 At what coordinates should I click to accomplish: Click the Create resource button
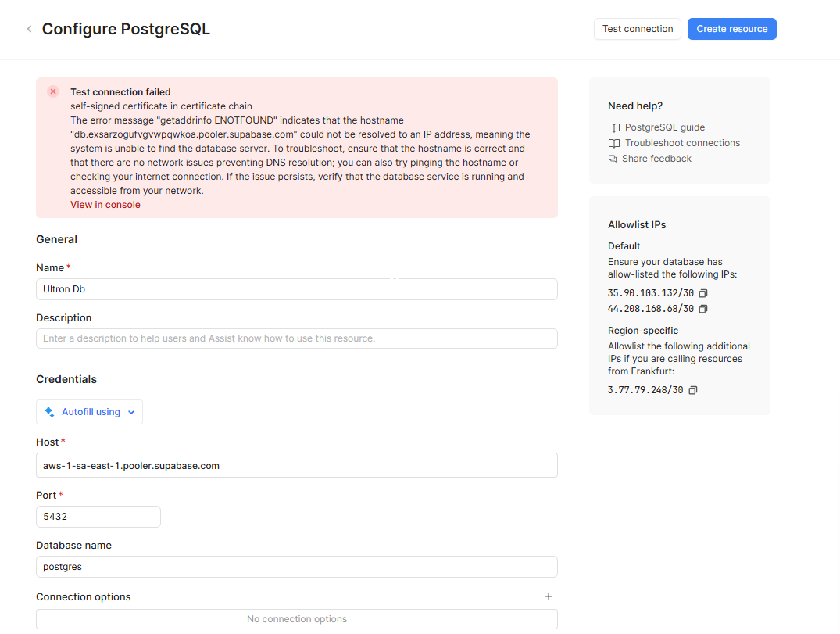tap(731, 29)
